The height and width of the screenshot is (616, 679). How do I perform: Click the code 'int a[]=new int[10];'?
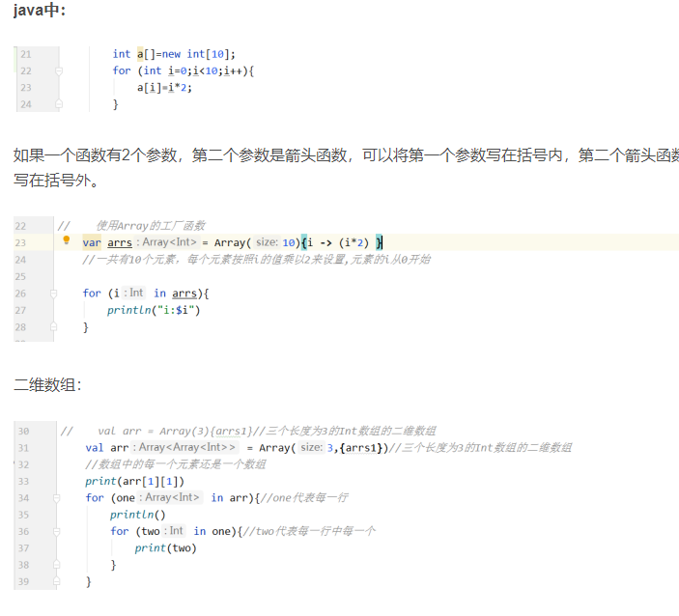tap(174, 54)
